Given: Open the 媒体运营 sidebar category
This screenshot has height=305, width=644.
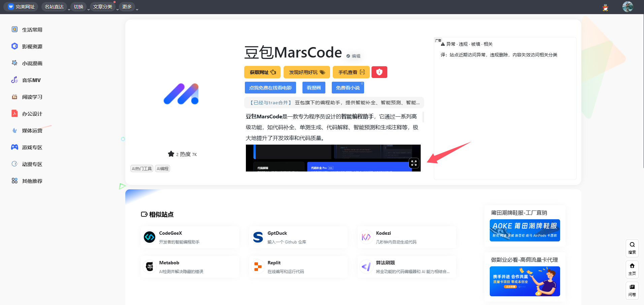Looking at the screenshot, I should [27, 130].
